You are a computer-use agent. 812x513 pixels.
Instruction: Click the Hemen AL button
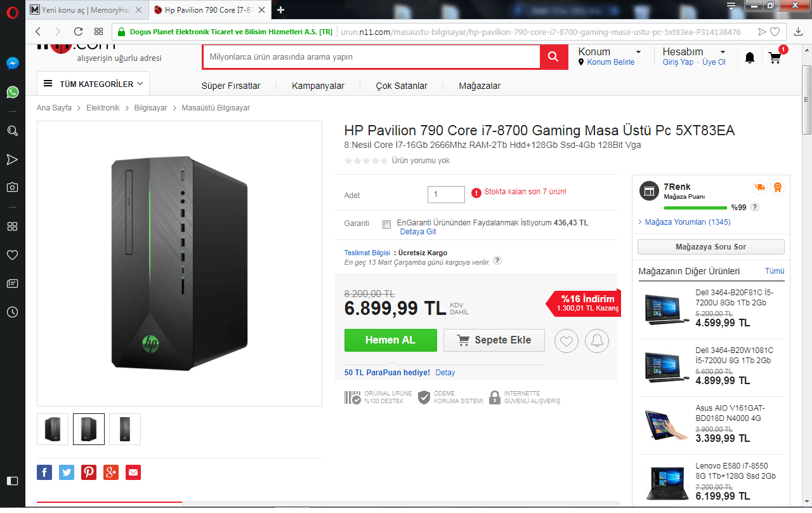tap(391, 340)
